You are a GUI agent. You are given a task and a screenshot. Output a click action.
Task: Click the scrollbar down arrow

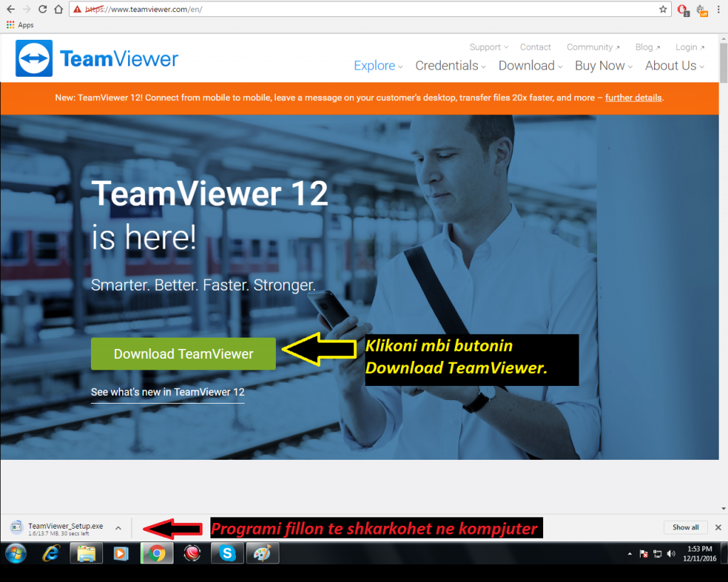(x=723, y=509)
